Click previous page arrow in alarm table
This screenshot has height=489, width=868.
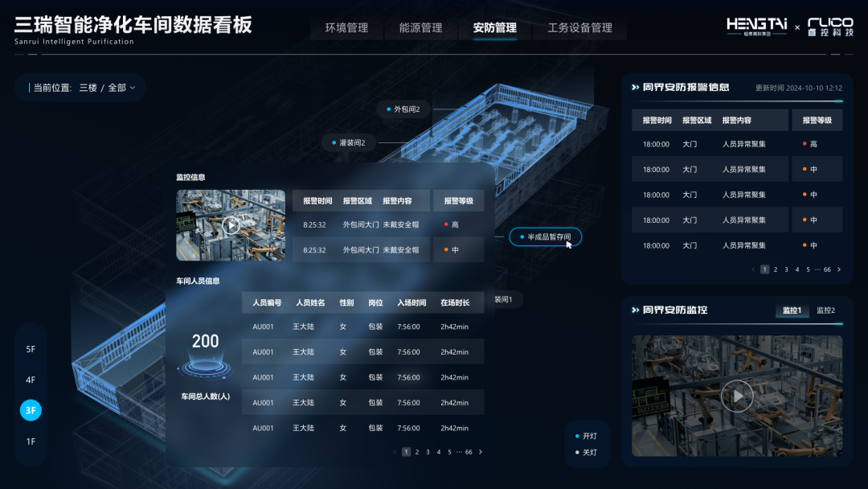click(x=753, y=269)
